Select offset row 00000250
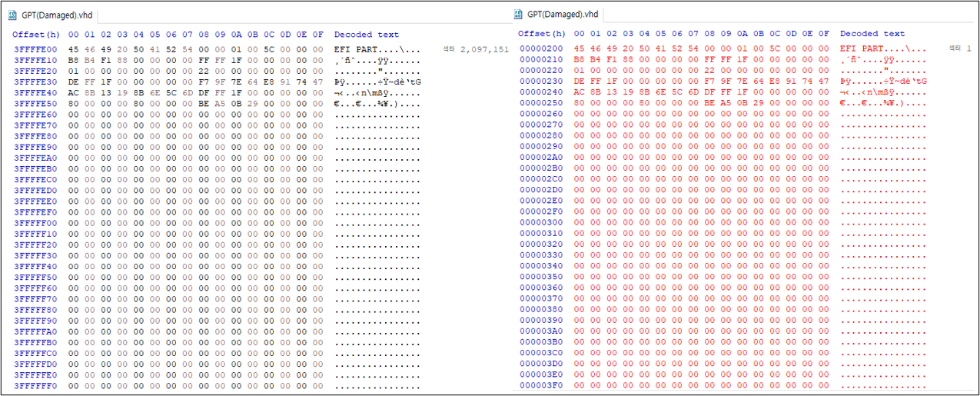This screenshot has width=980, height=396. (723, 102)
